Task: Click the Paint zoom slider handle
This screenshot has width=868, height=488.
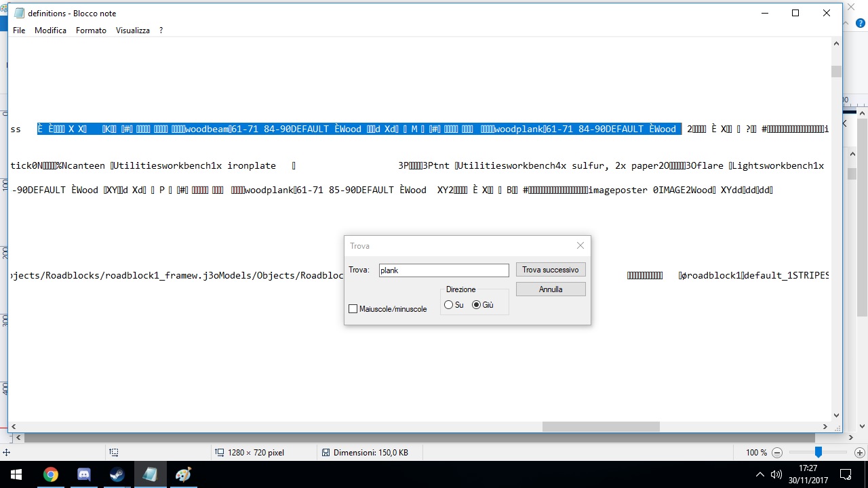Action: pos(818,453)
